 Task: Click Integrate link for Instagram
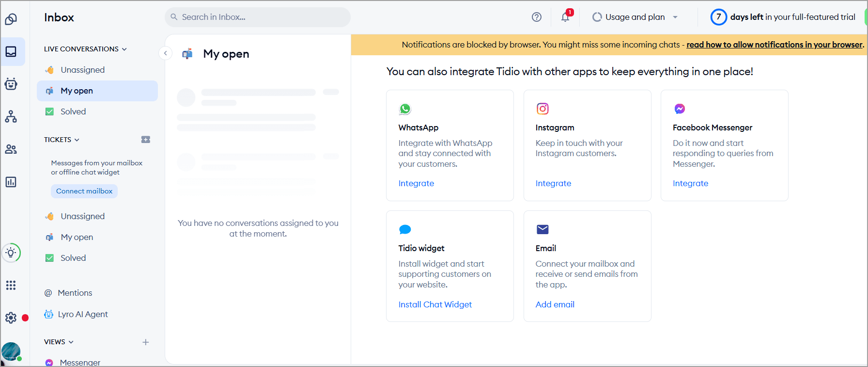coord(553,183)
